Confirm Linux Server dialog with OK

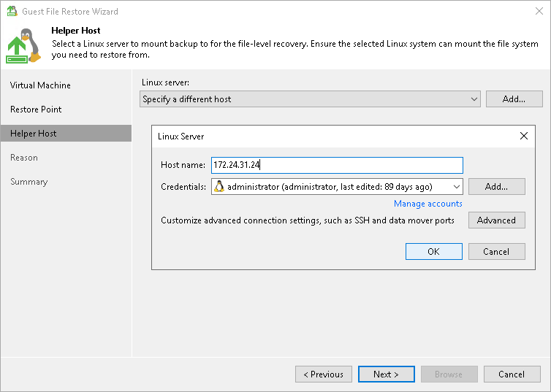[x=433, y=252]
